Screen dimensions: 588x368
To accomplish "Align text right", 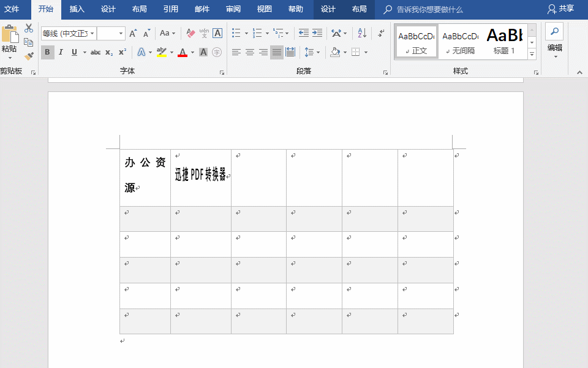I will 263,52.
